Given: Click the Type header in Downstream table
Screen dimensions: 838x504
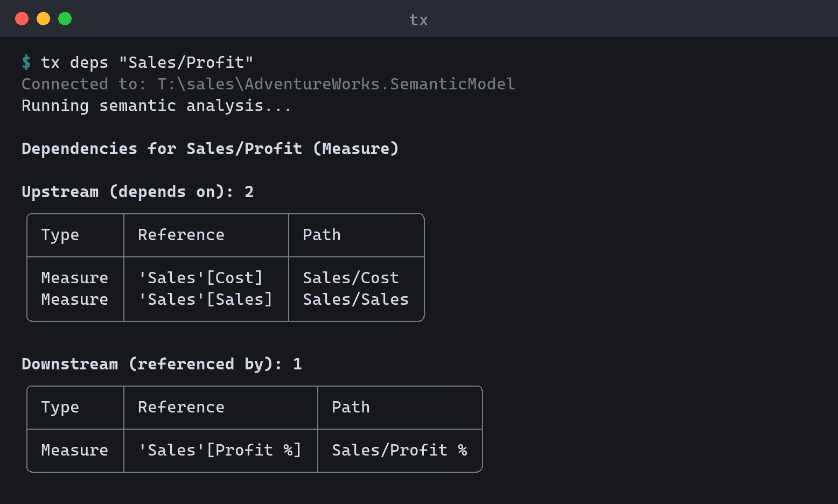Looking at the screenshot, I should [x=60, y=408].
